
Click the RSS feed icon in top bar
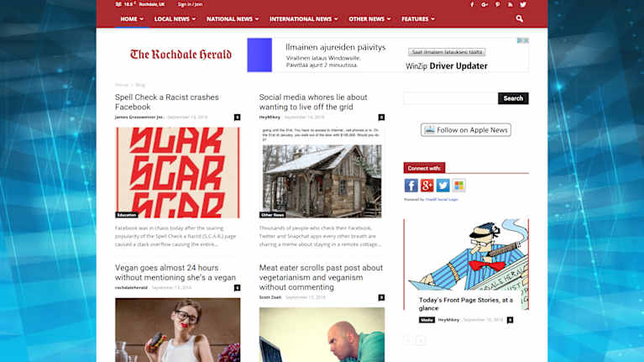510,4
